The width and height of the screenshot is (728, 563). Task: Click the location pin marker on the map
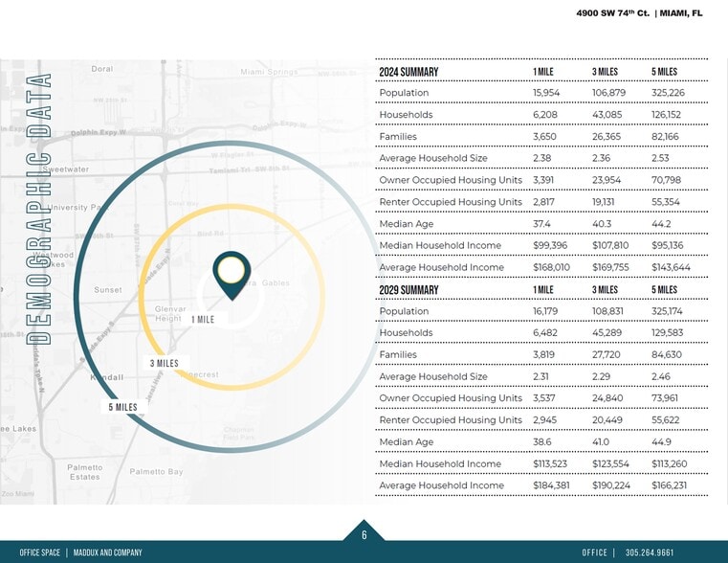[231, 273]
